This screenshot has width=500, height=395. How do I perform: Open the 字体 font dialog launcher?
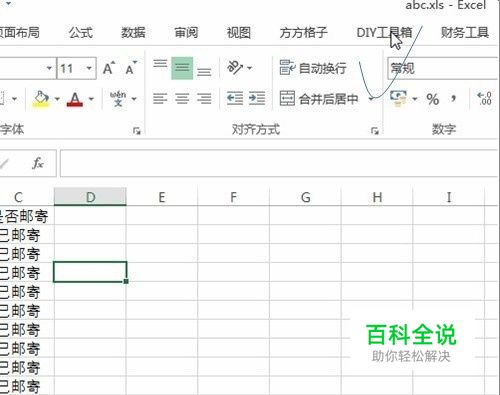pyautogui.click(x=137, y=131)
